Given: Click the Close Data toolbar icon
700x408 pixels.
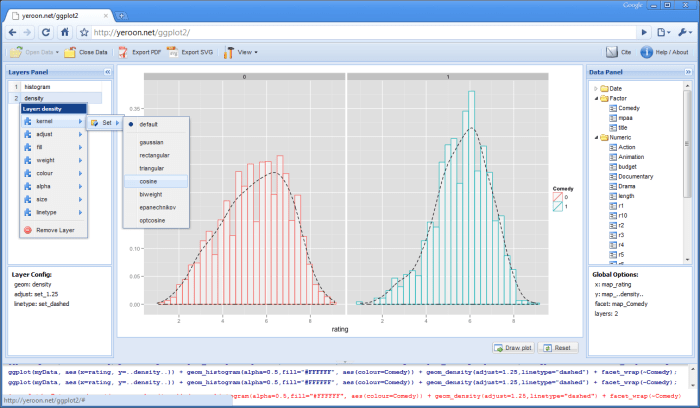Looking at the screenshot, I should coord(71,51).
